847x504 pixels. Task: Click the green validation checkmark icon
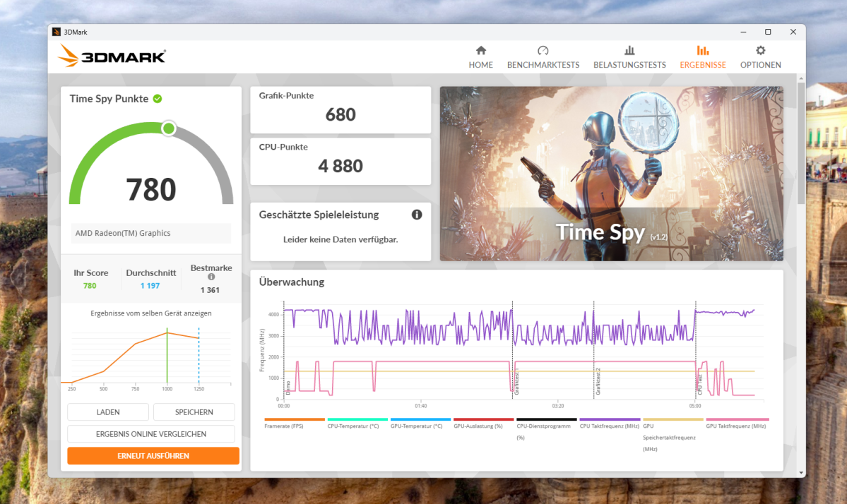tap(158, 99)
